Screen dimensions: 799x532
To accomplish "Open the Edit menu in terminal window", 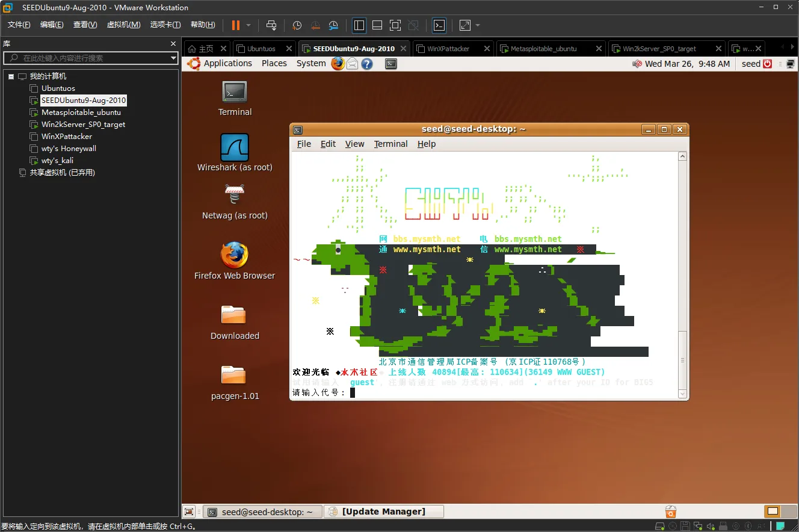I will (328, 144).
